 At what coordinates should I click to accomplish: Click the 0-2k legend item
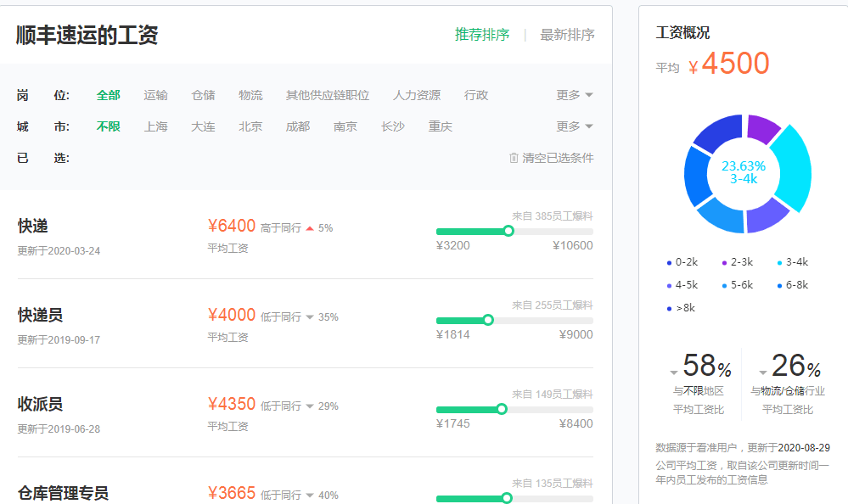[682, 262]
